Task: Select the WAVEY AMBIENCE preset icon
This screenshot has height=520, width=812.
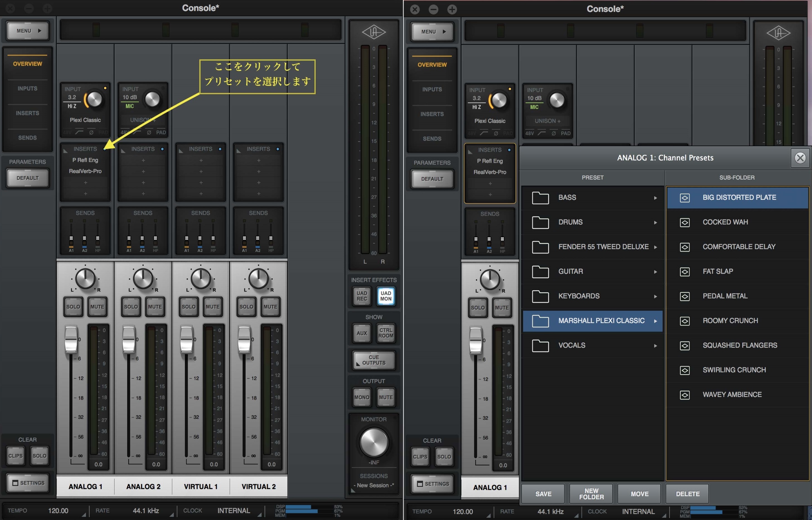Action: [685, 395]
